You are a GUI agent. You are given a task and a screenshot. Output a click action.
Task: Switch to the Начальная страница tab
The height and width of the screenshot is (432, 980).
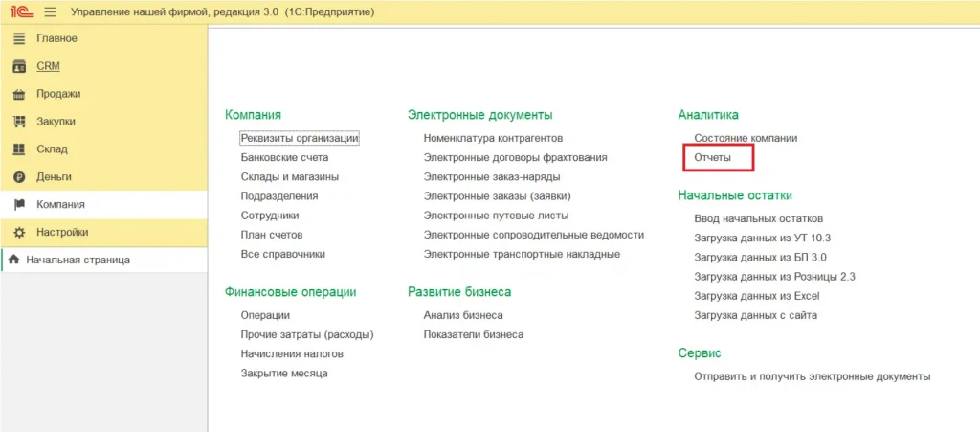coord(78,260)
